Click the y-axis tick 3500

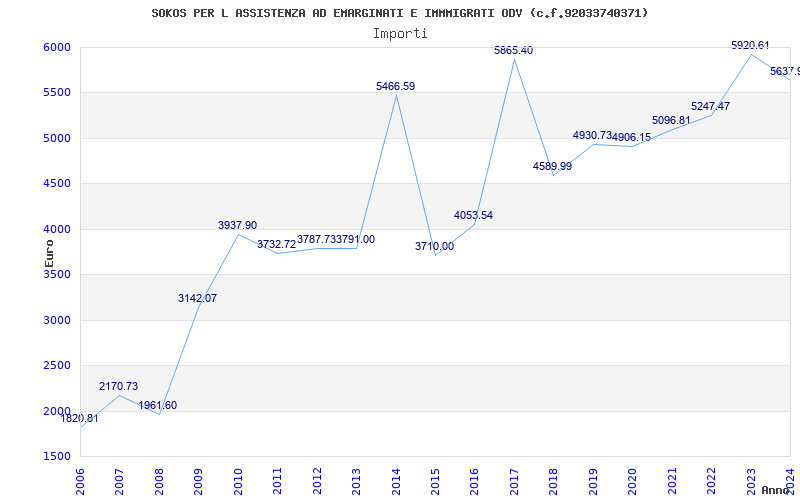coord(57,274)
